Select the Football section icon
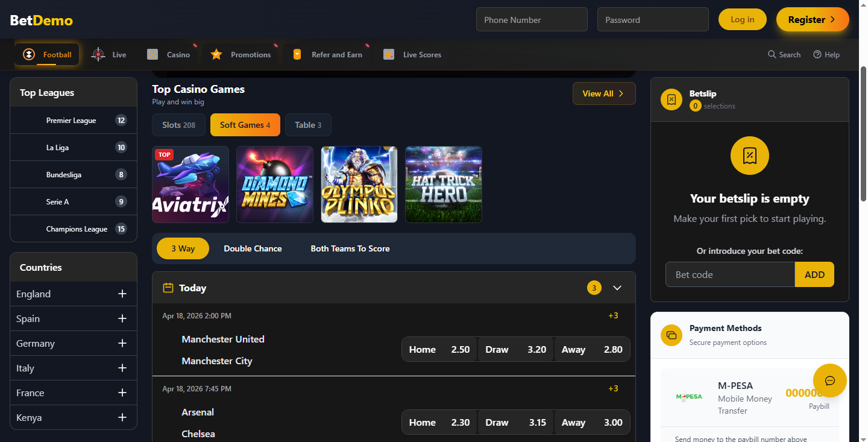 tap(28, 54)
